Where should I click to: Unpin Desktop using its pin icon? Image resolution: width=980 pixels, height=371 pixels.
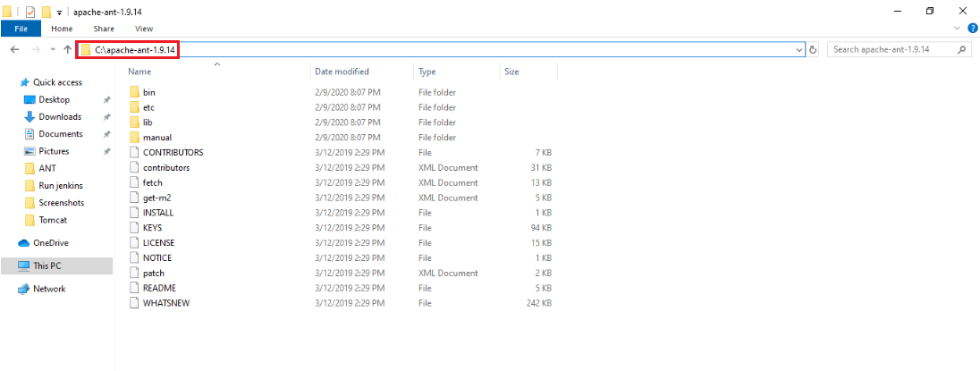[x=107, y=100]
